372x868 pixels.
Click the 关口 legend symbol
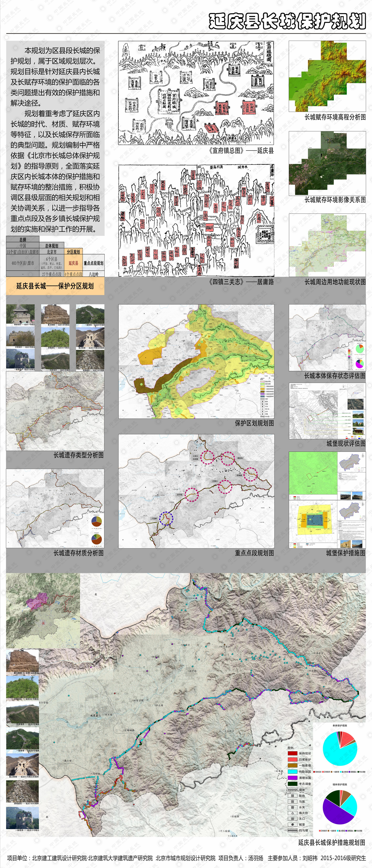pyautogui.click(x=292, y=819)
